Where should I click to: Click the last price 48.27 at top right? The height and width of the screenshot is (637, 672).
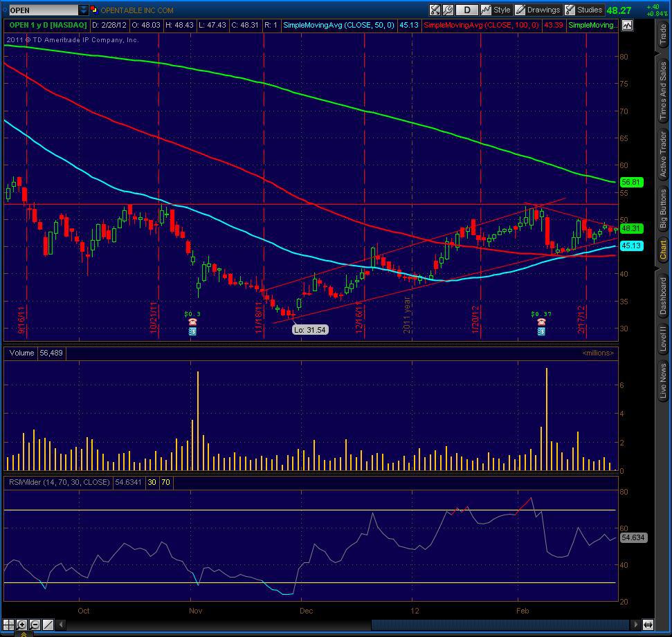point(619,10)
